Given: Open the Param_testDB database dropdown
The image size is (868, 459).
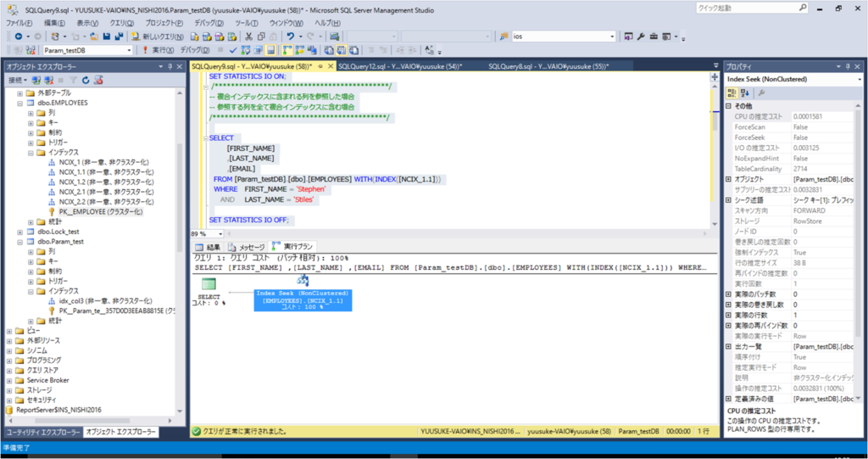Looking at the screenshot, I should (x=129, y=50).
